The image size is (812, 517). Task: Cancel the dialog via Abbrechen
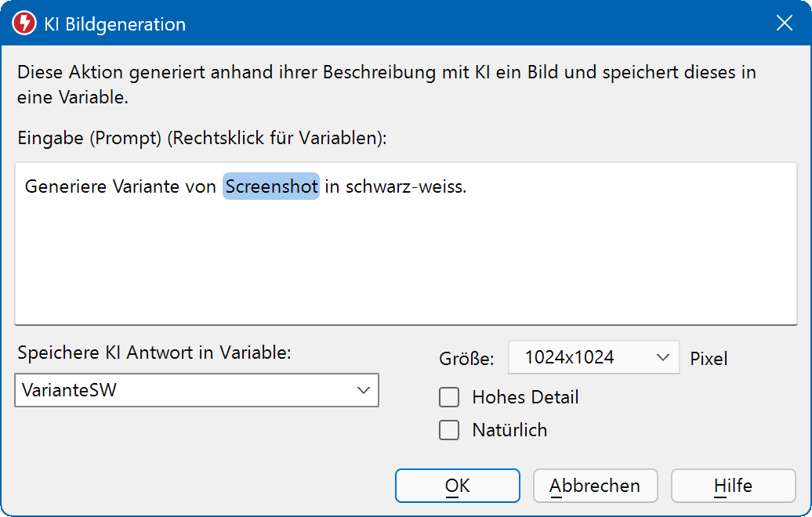[x=595, y=485]
